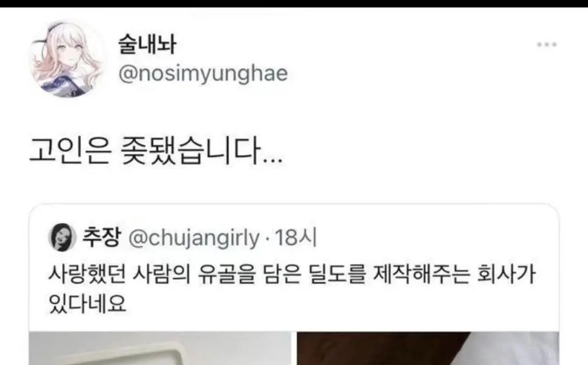Select the quoted text line 있다네요
The image size is (588, 365).
[88, 304]
